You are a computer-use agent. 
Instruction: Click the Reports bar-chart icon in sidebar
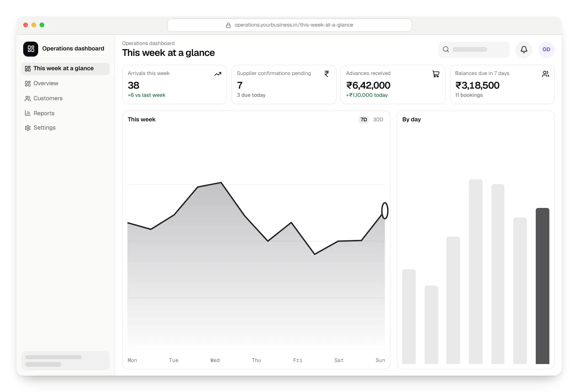(28, 113)
